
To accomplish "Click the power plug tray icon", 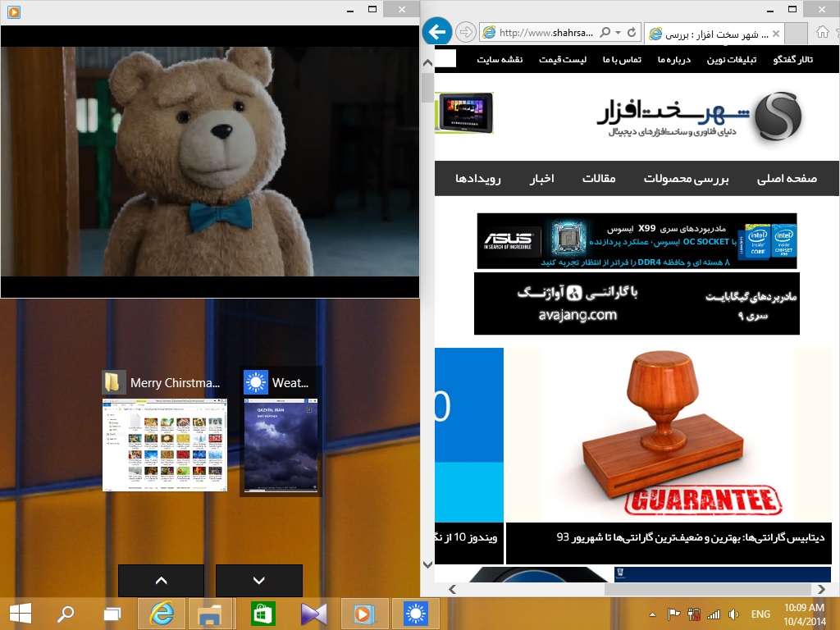I will (694, 614).
